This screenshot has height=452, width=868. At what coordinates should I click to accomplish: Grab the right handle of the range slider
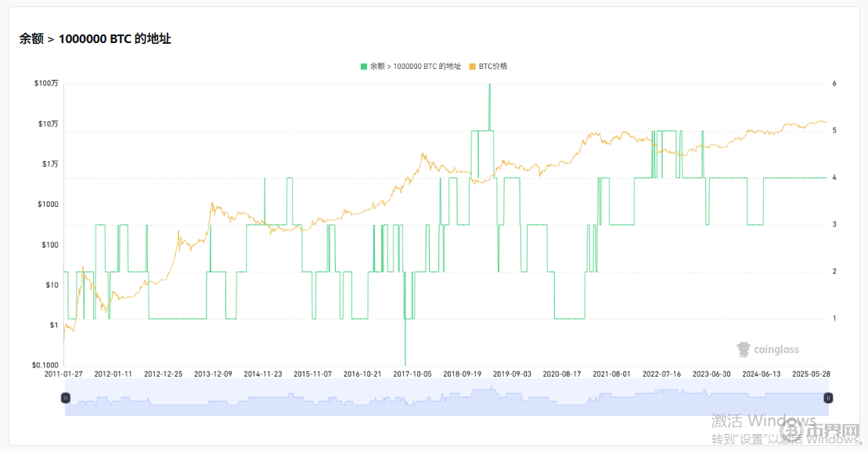pos(828,398)
